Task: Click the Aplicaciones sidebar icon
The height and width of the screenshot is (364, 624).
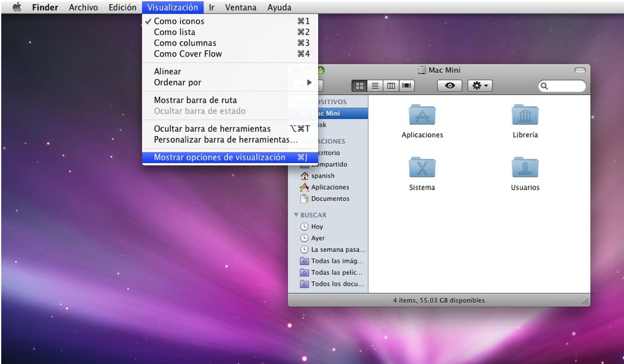Action: (305, 188)
